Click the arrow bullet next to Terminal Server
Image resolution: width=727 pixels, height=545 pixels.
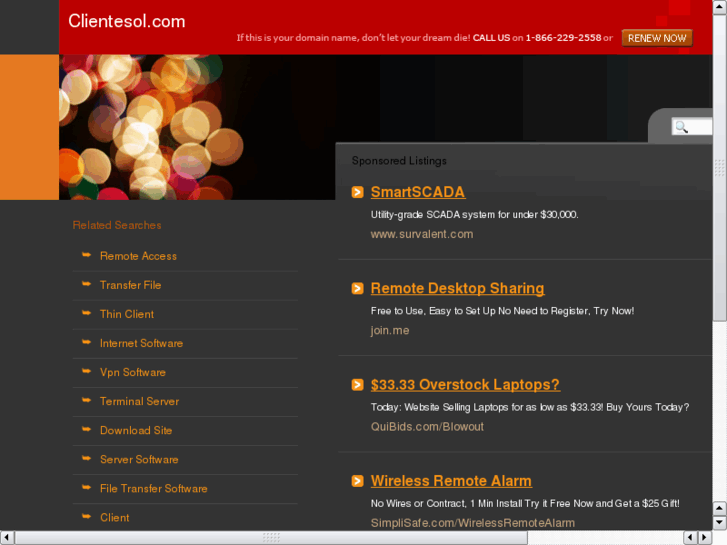[87, 400]
